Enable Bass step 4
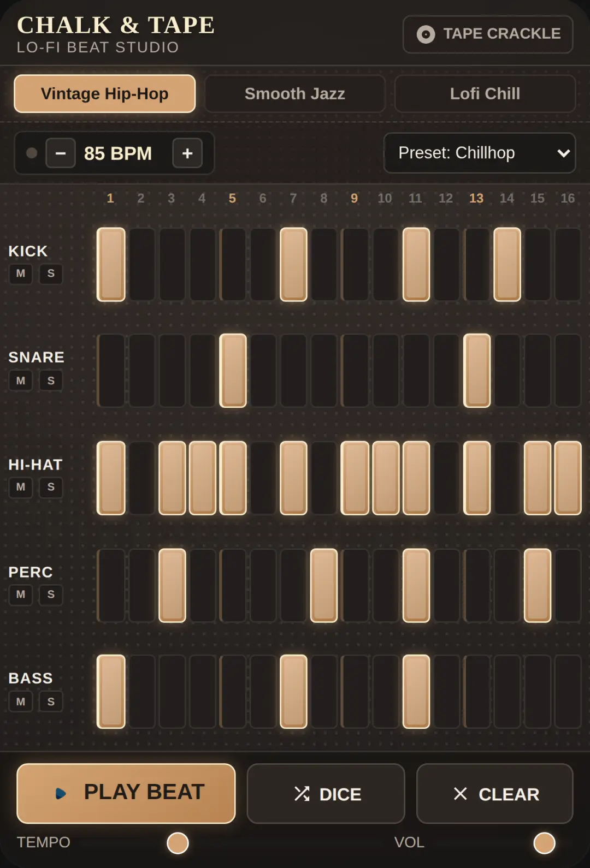This screenshot has height=868, width=590. [x=203, y=692]
